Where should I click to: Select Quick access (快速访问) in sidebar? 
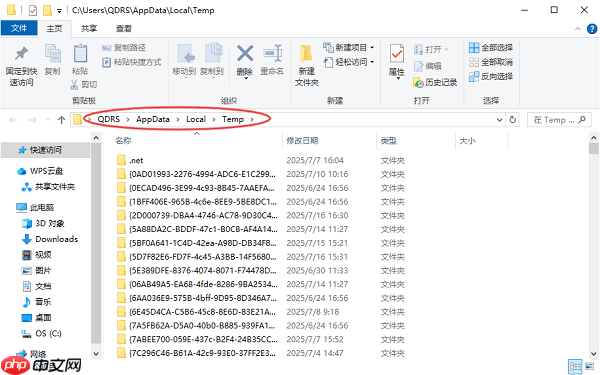point(45,150)
